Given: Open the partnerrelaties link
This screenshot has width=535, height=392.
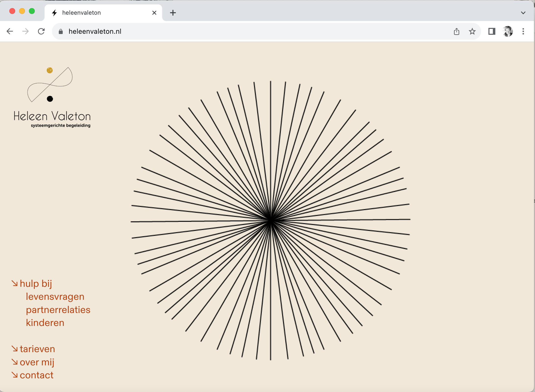Looking at the screenshot, I should (x=58, y=310).
